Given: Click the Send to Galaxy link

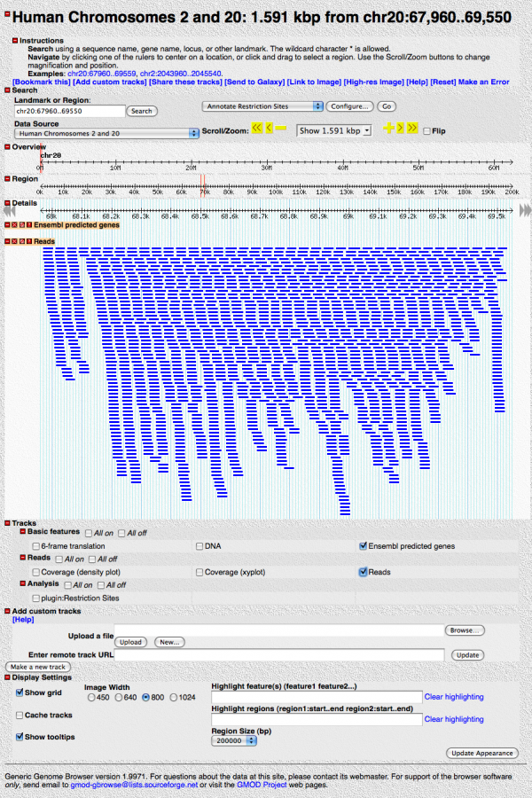Looking at the screenshot, I should pyautogui.click(x=254, y=82).
